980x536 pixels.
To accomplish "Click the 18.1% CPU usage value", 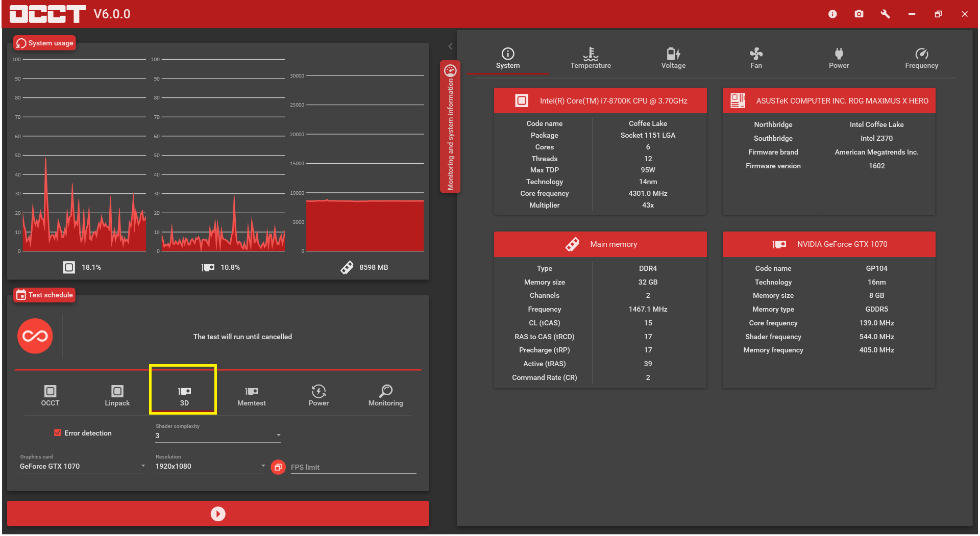I will tap(91, 267).
